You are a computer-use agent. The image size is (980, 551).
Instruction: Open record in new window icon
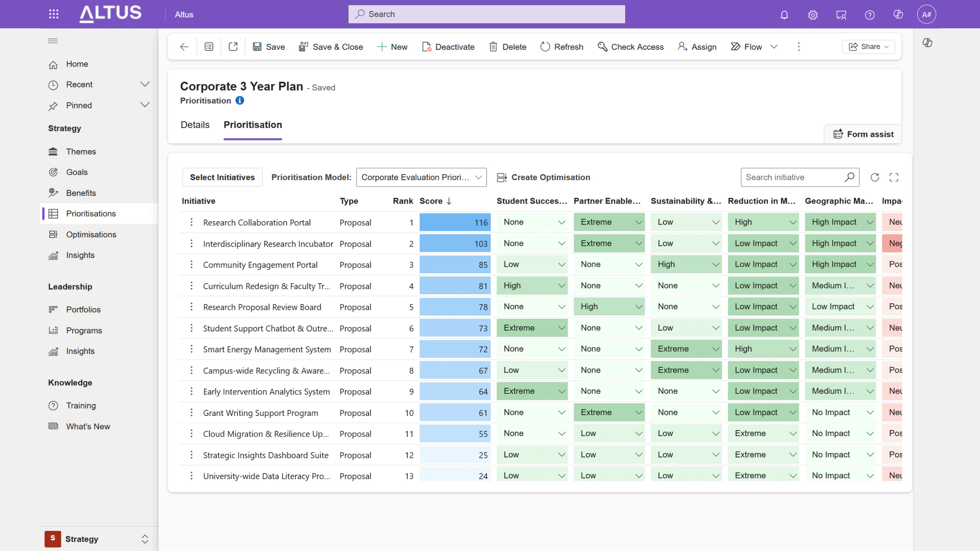click(233, 47)
